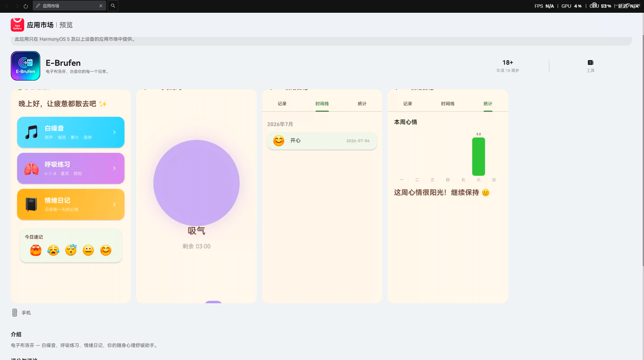This screenshot has height=360, width=644.
Task: Click the E-Brufen app title
Action: click(x=63, y=63)
